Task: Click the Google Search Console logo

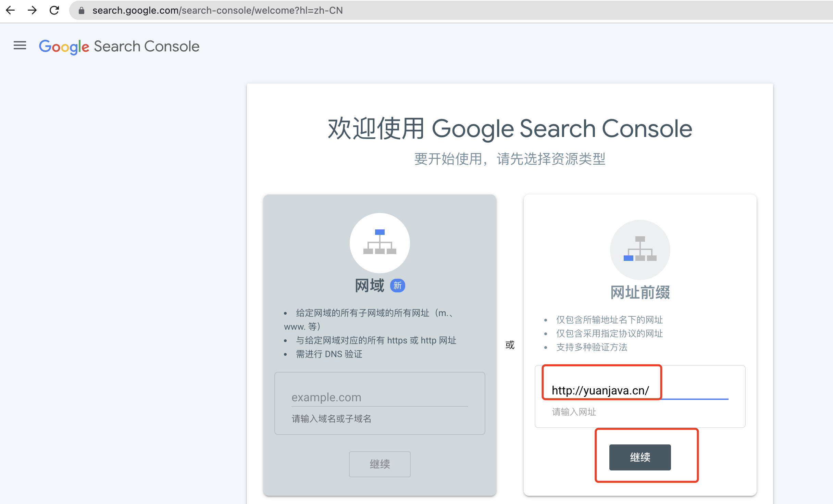Action: point(119,46)
